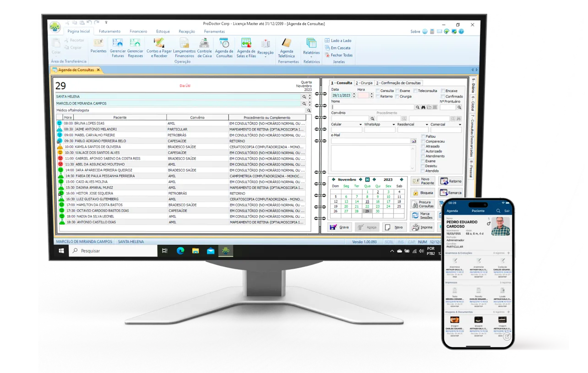Enable the Teleconsulta checkbox
This screenshot has height=373, width=588.
point(415,91)
